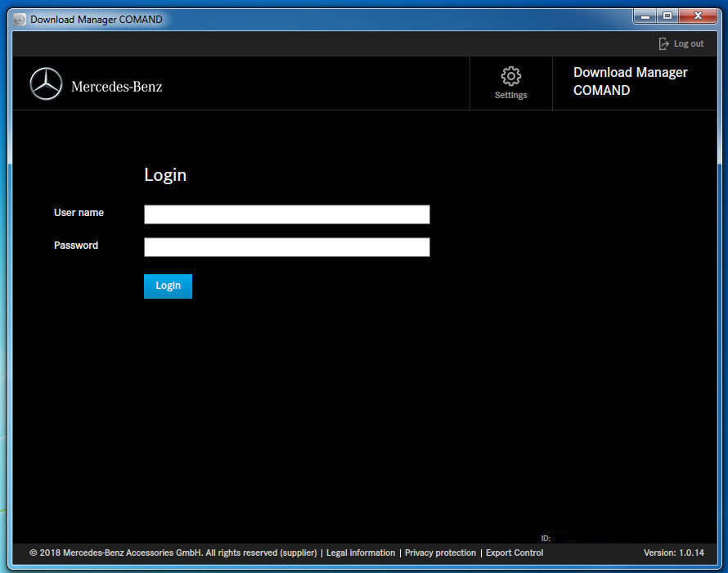The width and height of the screenshot is (728, 573).
Task: Click the User name label
Action: 79,212
